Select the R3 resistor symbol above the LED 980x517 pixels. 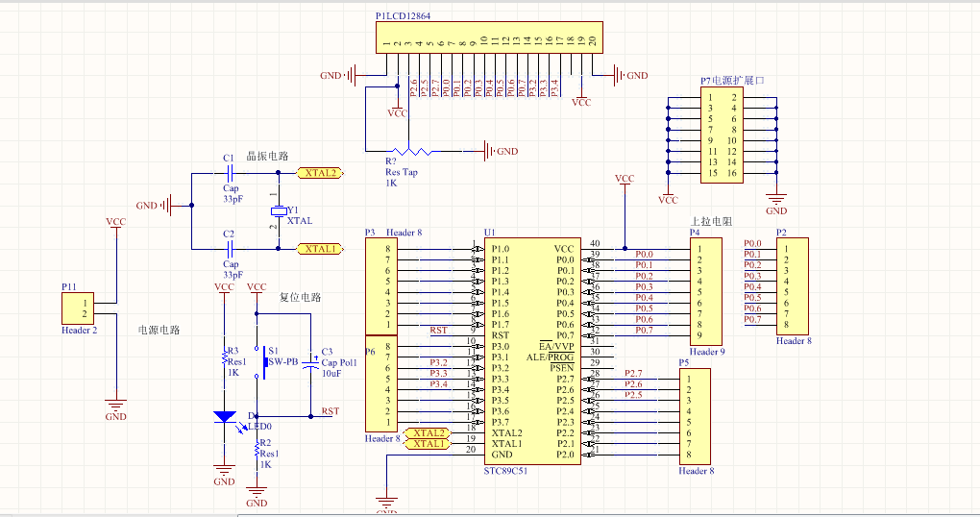(x=225, y=357)
